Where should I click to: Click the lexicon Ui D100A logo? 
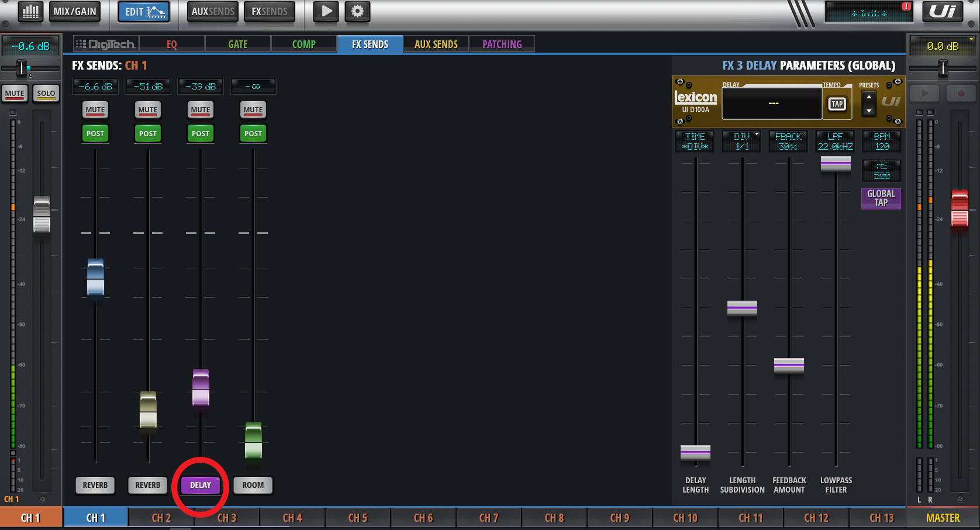pos(696,101)
